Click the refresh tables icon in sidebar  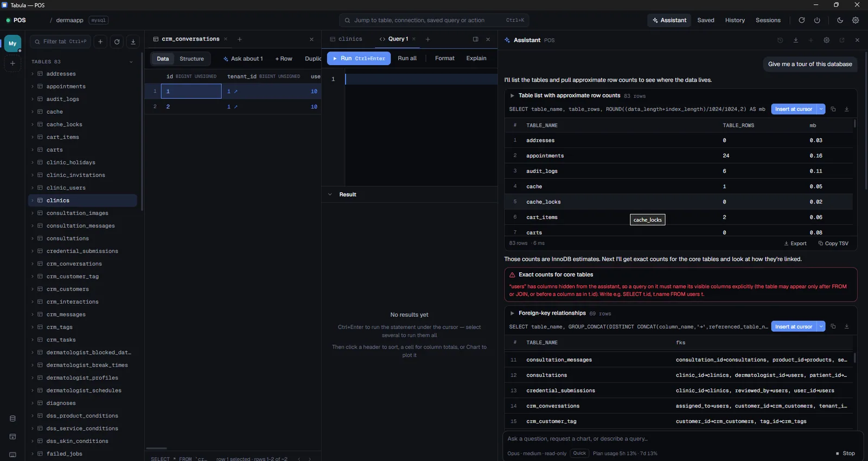pyautogui.click(x=117, y=42)
